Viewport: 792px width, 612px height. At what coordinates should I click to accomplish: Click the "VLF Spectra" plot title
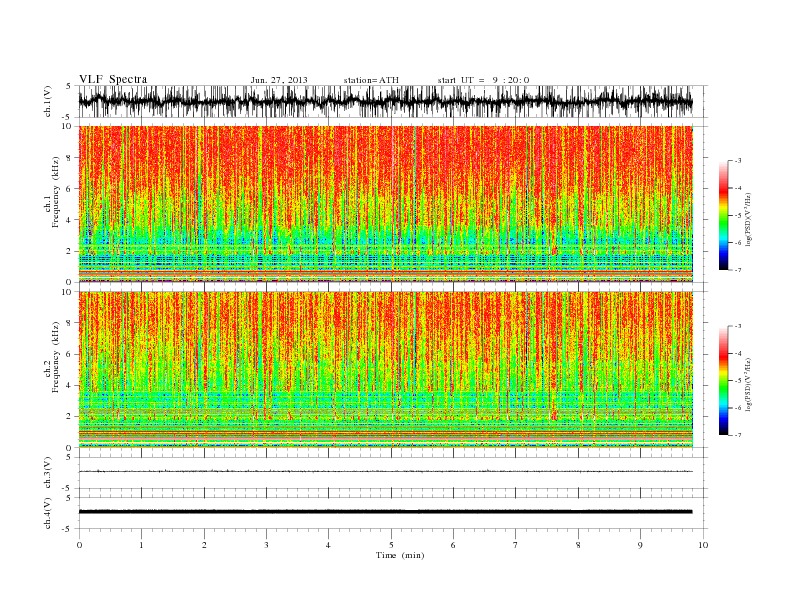[113, 79]
